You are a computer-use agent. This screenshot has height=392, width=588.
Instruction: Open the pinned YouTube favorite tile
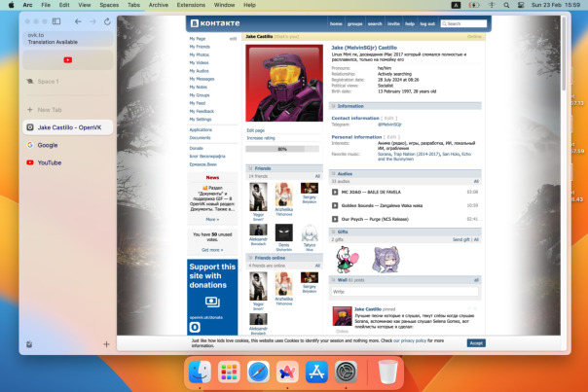pos(66,60)
